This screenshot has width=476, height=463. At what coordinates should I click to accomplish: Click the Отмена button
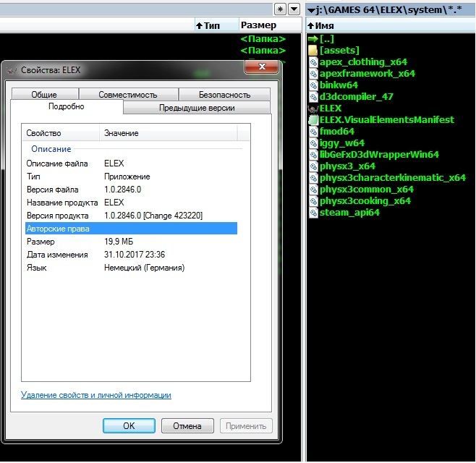coord(187,425)
